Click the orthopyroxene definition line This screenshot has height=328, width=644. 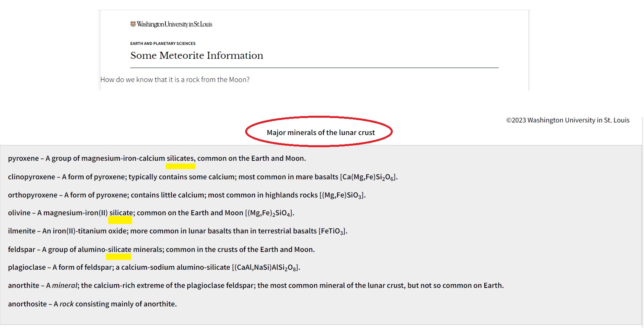(x=187, y=195)
